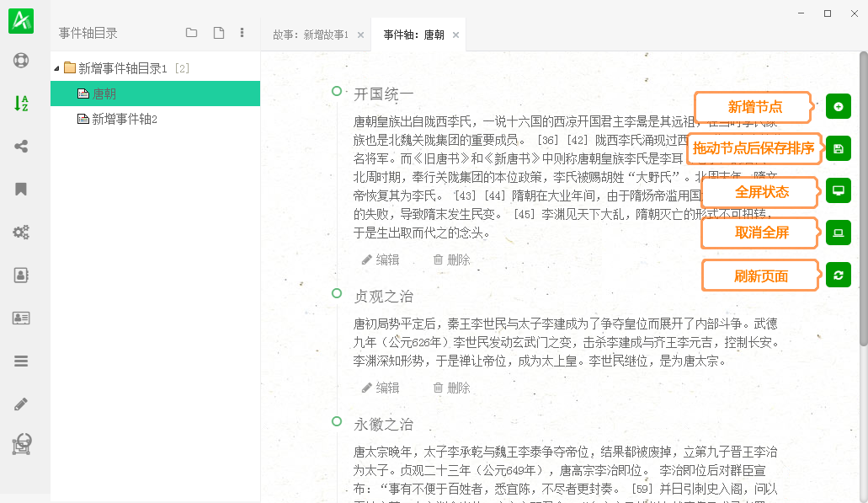
Task: Click the 永徽之治 timeline node circle
Action: pos(337,421)
